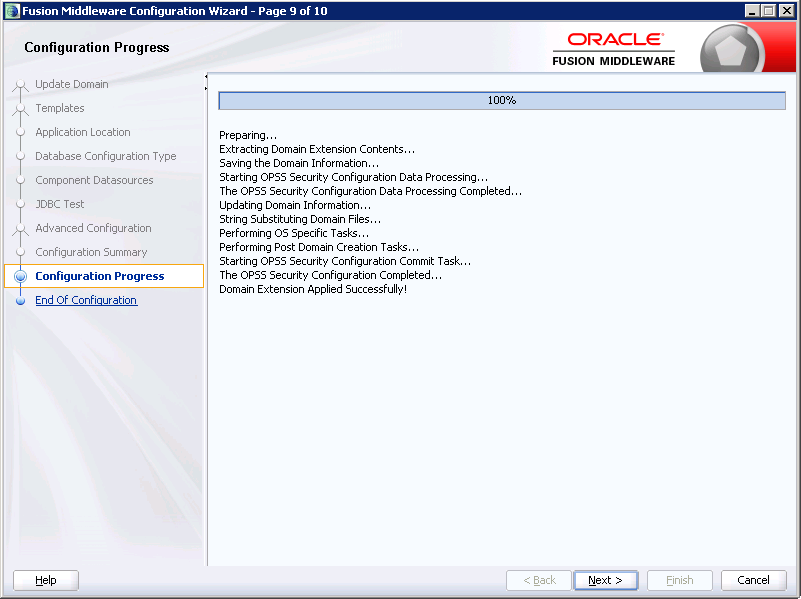801x599 pixels.
Task: Cancel the configuration wizard
Action: 753,580
